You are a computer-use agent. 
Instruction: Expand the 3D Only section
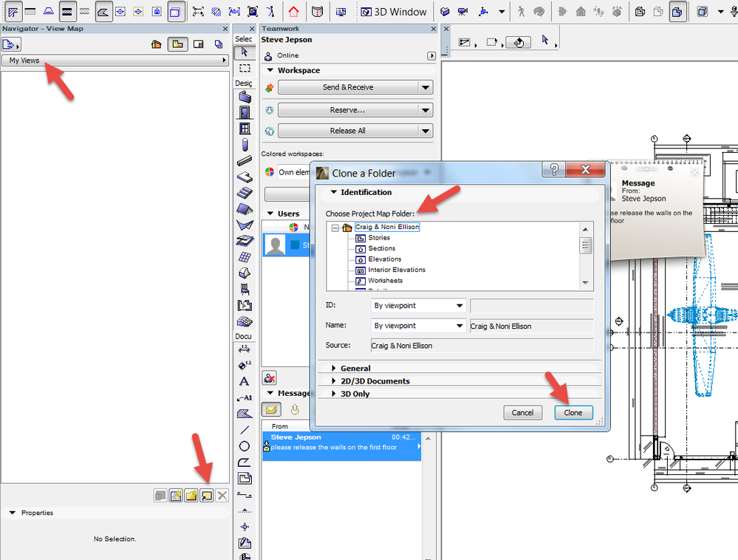click(x=333, y=394)
